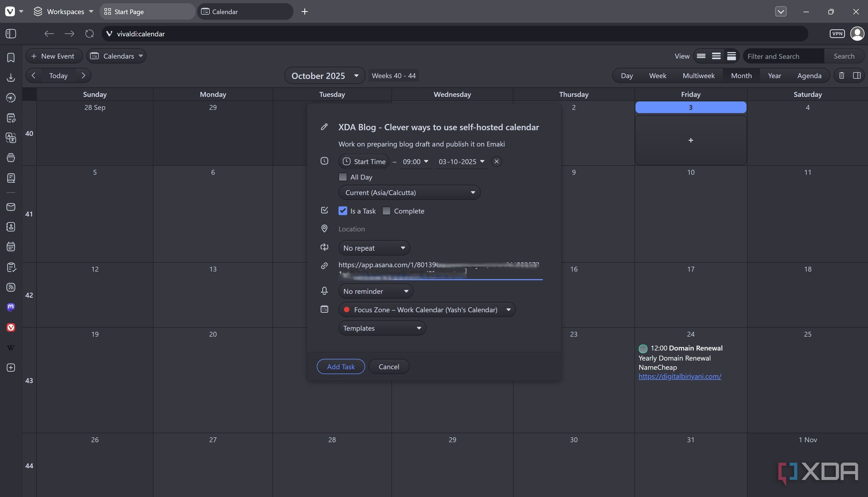Viewport: 868px width, 497px height.
Task: Click the Add Task button
Action: click(340, 367)
